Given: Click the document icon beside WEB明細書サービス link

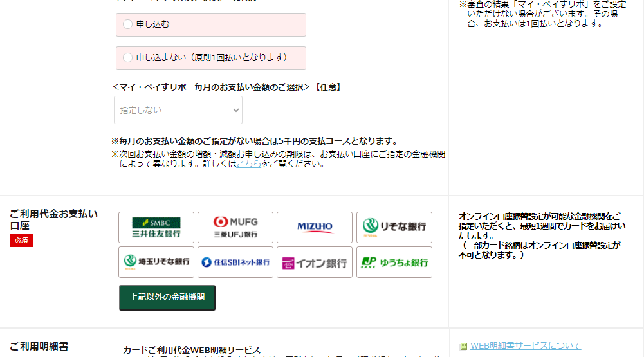Looking at the screenshot, I should 464,346.
